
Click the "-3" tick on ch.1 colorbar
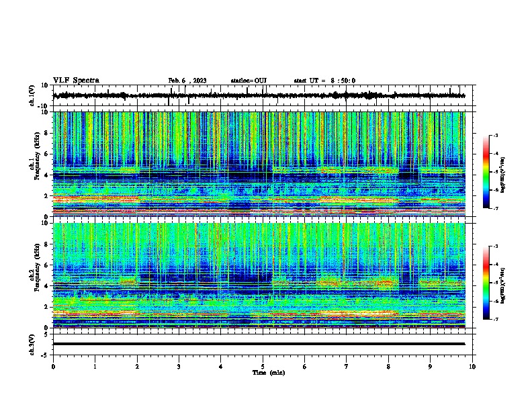pos(496,136)
